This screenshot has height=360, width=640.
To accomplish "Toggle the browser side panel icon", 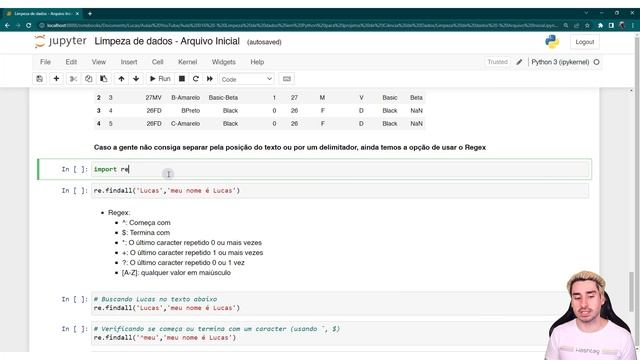I will tap(611, 25).
